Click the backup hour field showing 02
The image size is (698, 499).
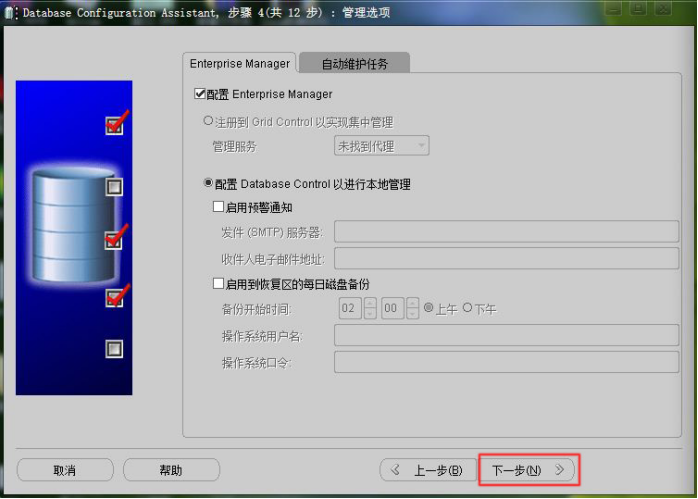click(351, 308)
